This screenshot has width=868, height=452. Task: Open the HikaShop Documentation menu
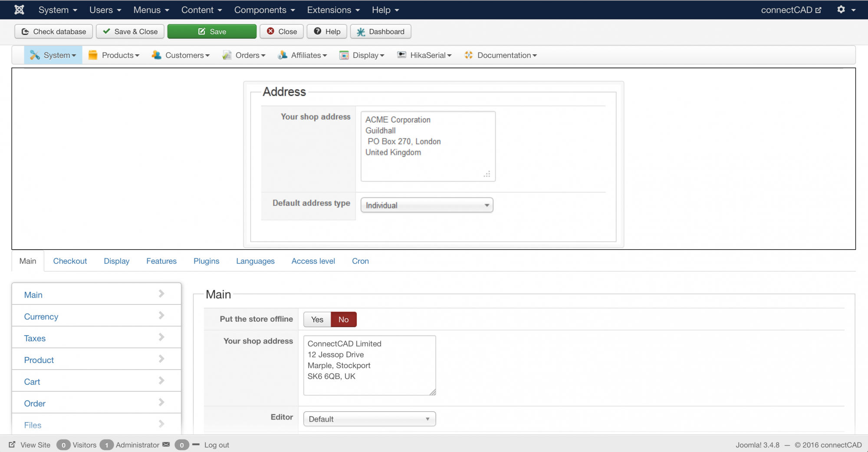tap(501, 55)
